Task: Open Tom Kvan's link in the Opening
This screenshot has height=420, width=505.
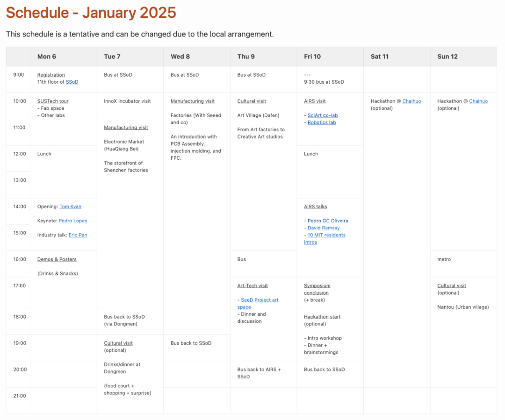Action: (70, 206)
